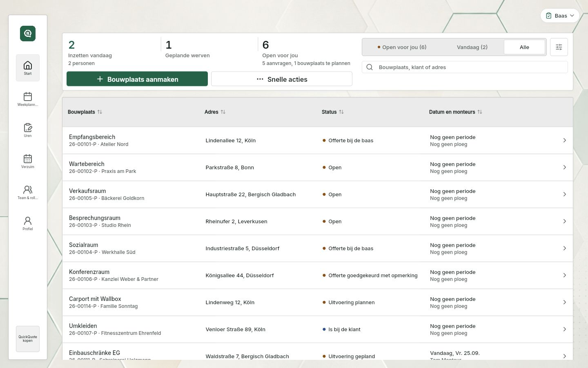The height and width of the screenshot is (368, 588).
Task: Click Bouwplaats aanmaken button
Action: pyautogui.click(x=137, y=79)
